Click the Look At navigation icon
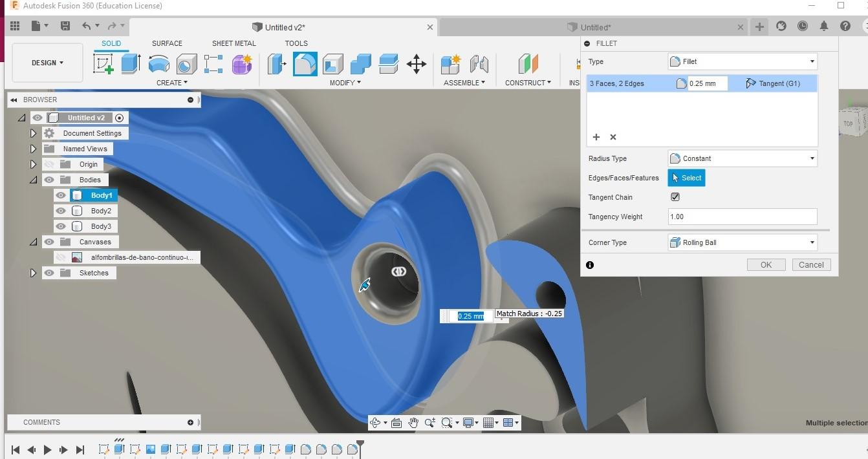868x459 pixels. (396, 423)
